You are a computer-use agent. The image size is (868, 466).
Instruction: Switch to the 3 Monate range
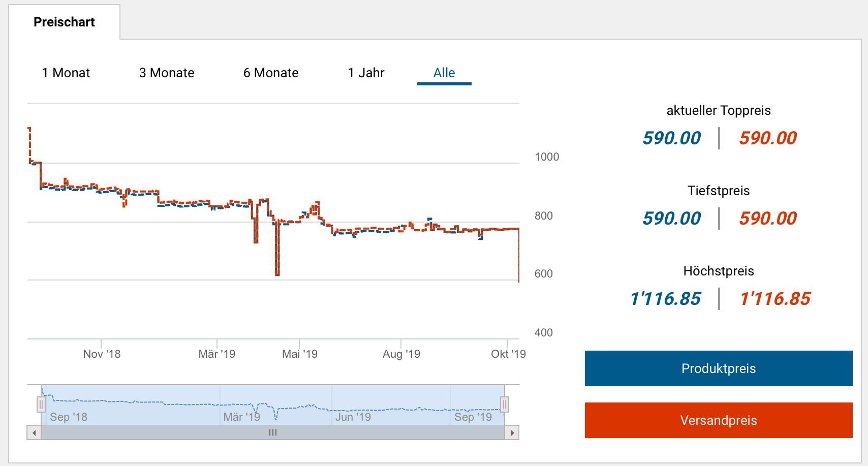(167, 73)
